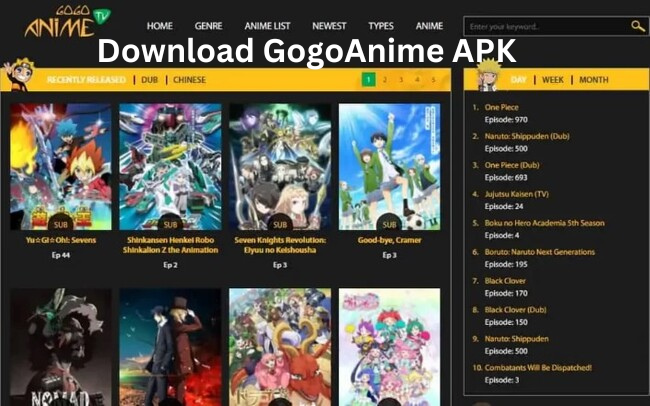
Task: Click the search magnifier icon
Action: (x=638, y=26)
